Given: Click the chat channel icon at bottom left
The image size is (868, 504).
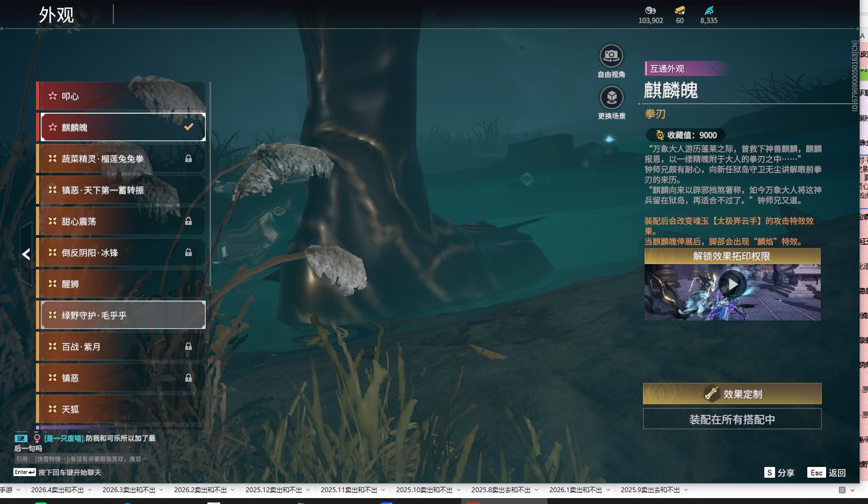Looking at the screenshot, I should click(x=21, y=438).
